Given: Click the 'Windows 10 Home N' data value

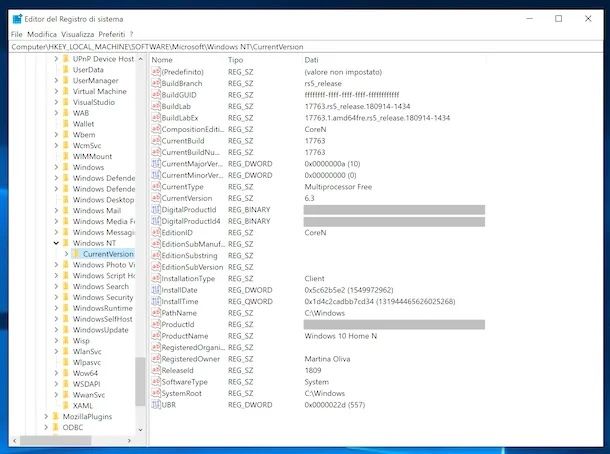Looking at the screenshot, I should 340,336.
